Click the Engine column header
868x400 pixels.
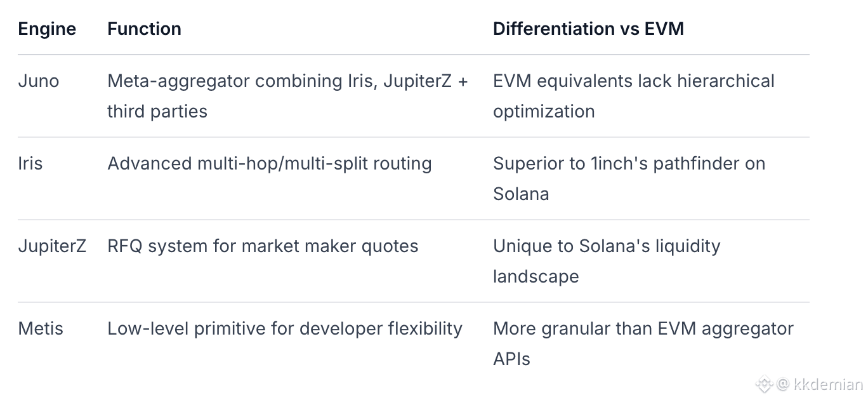pos(47,29)
